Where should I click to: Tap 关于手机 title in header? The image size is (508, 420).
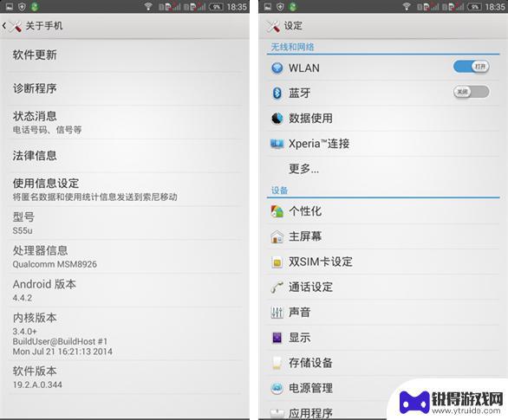click(x=44, y=26)
